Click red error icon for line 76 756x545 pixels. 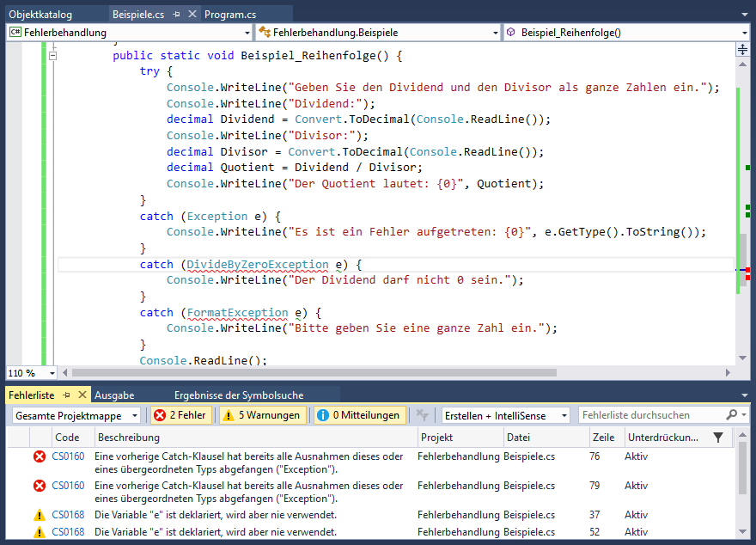click(x=39, y=457)
